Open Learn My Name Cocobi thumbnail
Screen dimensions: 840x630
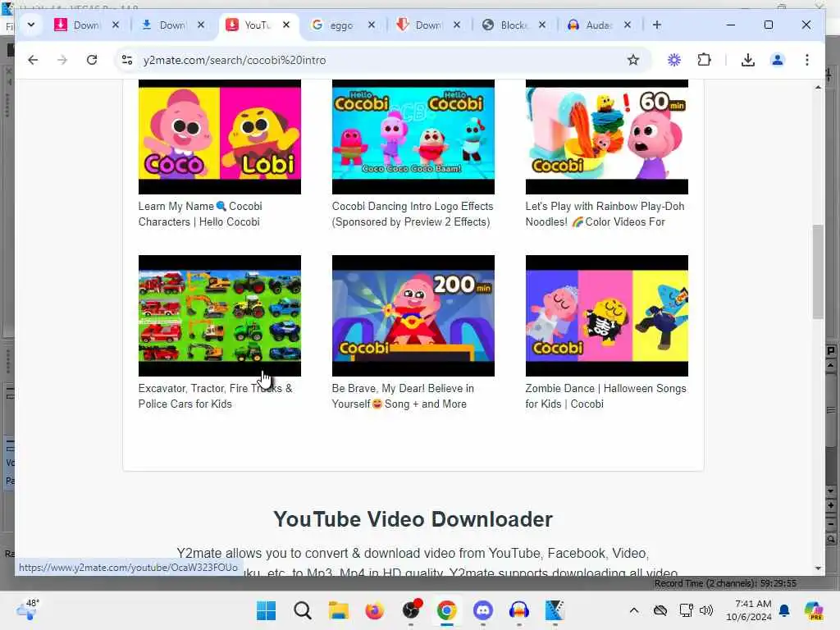pos(220,137)
